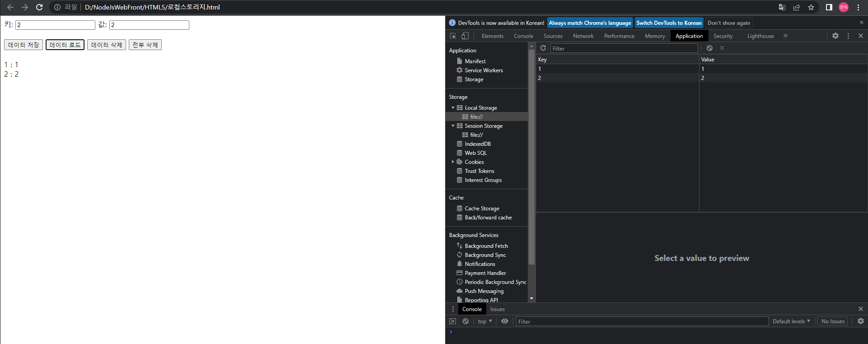Switch to the Elements tab

click(x=493, y=36)
